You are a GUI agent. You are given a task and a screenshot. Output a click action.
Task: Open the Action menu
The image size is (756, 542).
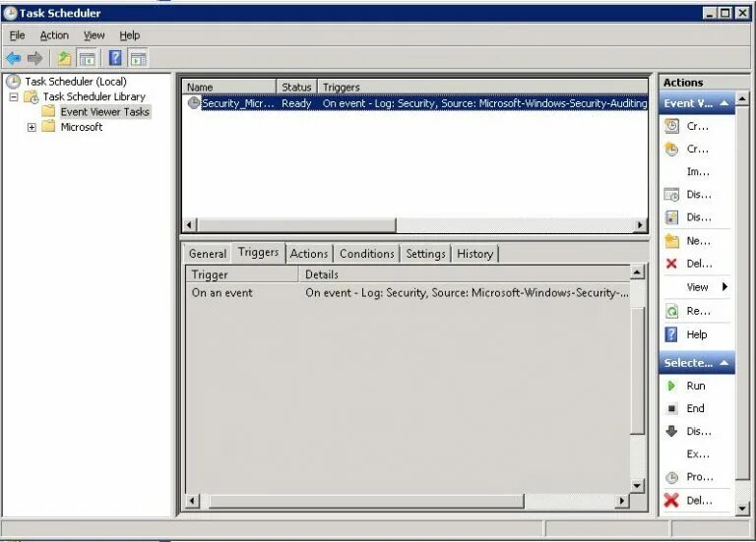tap(54, 35)
